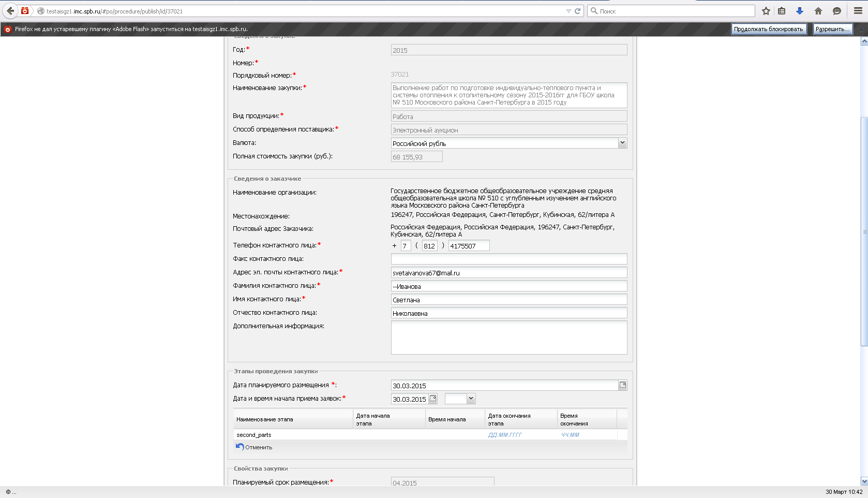The image size is (868, 498).
Task: Expand the Валюта dropdown showing Российский рубль
Action: pyautogui.click(x=622, y=143)
